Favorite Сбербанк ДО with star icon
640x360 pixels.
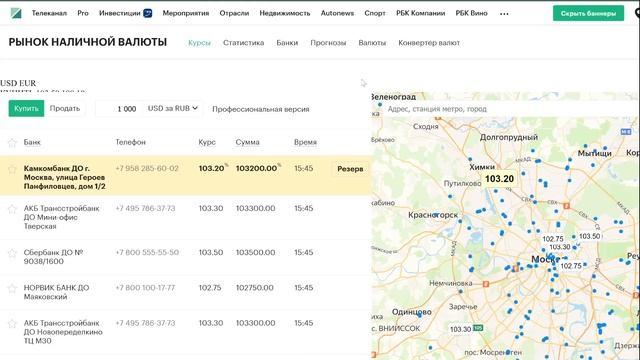12,253
